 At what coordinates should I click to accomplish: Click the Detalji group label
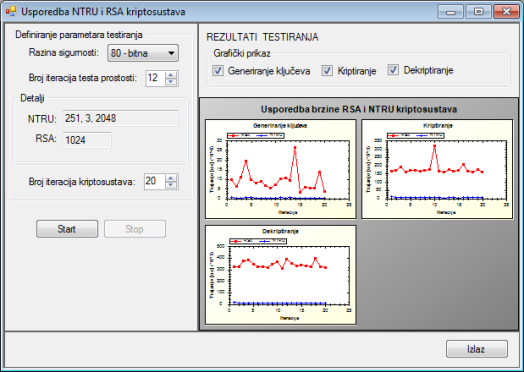coord(32,98)
